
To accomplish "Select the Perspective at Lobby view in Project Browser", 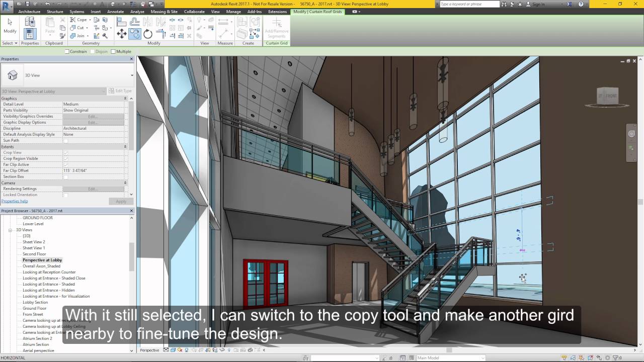I will pos(42,260).
